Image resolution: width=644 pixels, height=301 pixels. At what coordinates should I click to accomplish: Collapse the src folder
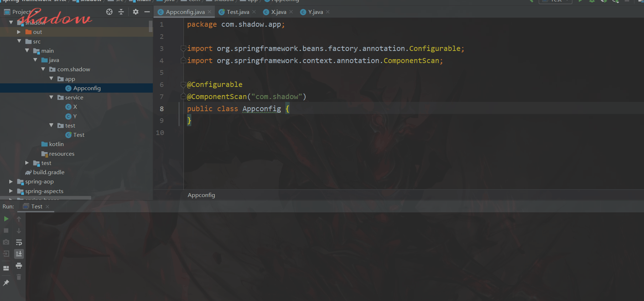[19, 41]
